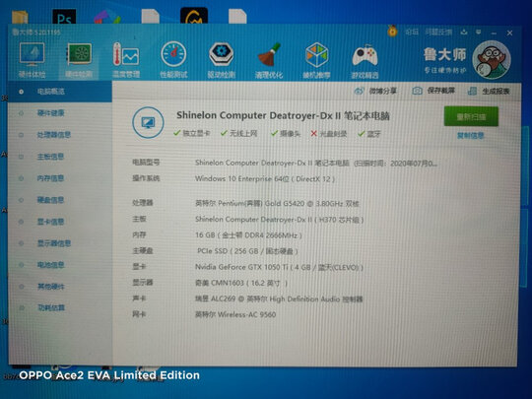Click the green 重新扫描 rescan button
This screenshot has height=399, width=532.
click(x=471, y=116)
